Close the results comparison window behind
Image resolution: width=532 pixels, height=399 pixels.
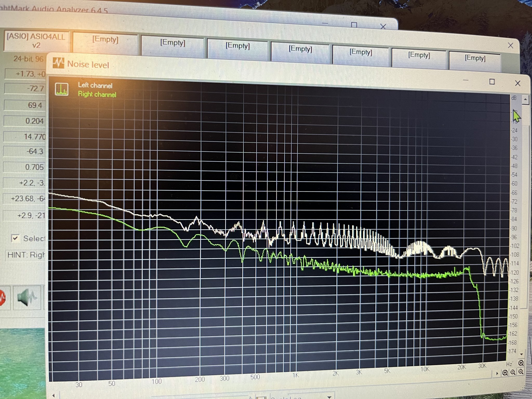(x=510, y=45)
